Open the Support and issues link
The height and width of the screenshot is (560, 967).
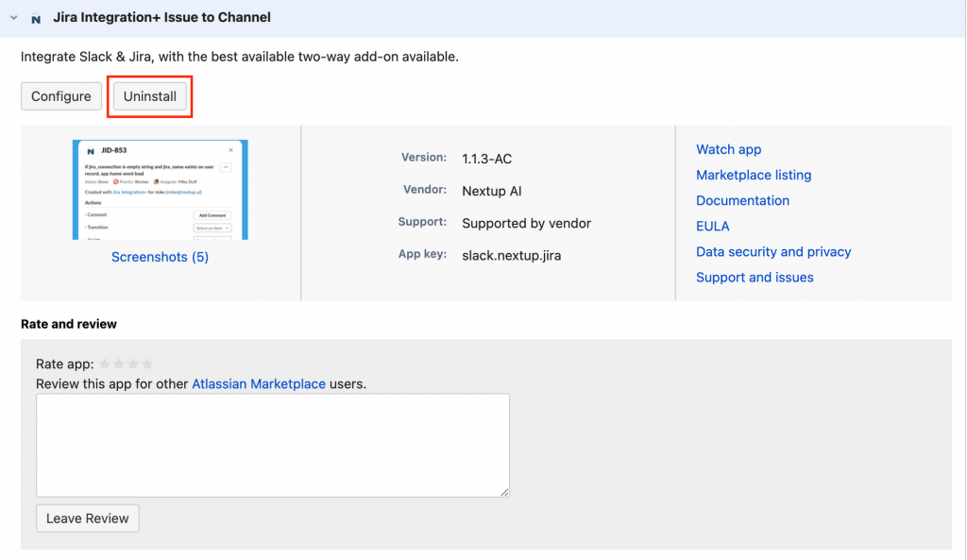(755, 278)
